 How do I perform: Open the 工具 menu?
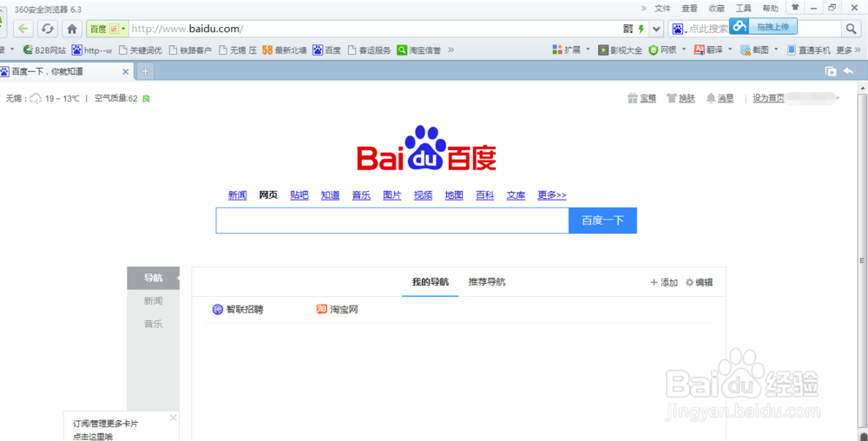coord(744,9)
